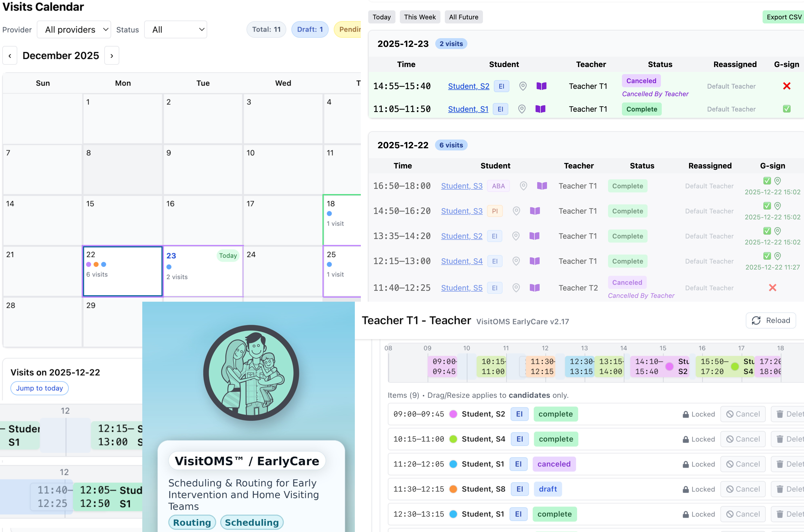This screenshot has width=804, height=532.
Task: Click the location pin in the 16:50 G-sign column
Action: [x=778, y=181]
